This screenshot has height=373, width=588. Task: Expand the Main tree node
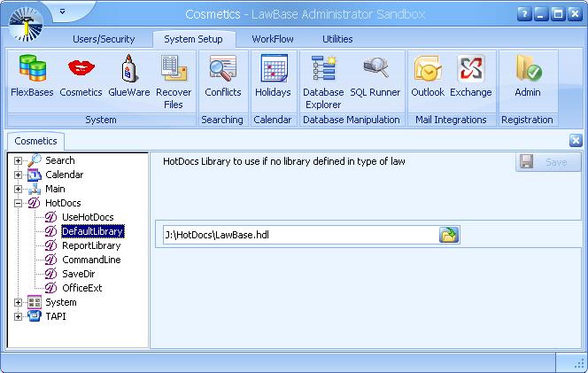[x=18, y=189]
